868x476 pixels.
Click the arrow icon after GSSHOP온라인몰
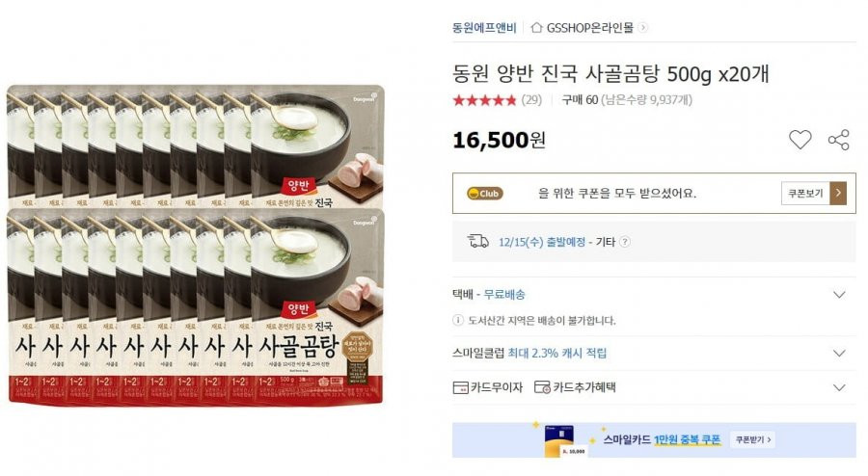pos(642,27)
